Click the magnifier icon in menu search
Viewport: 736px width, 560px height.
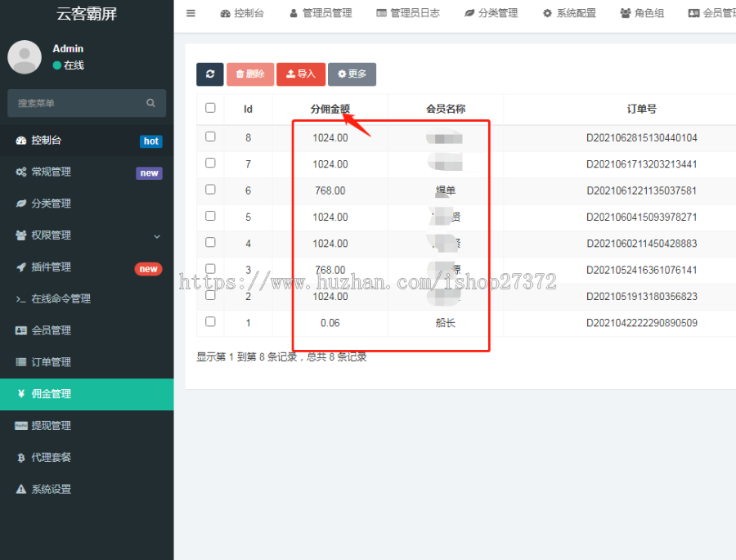point(150,103)
